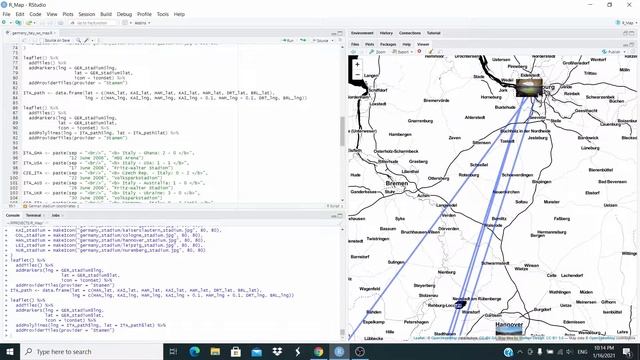This screenshot has width=640, height=360.
Task: Maximize the Viewer pane
Action: coord(632,44)
